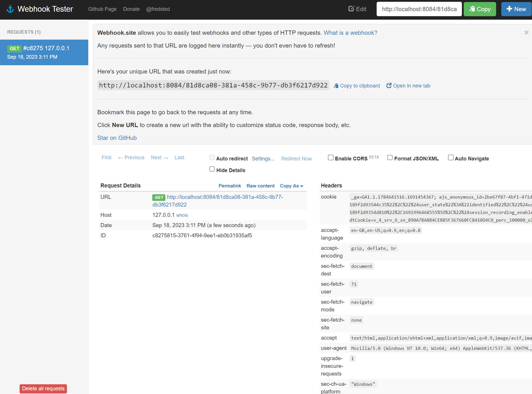Open webhook URL via the new tab icon

click(x=389, y=85)
